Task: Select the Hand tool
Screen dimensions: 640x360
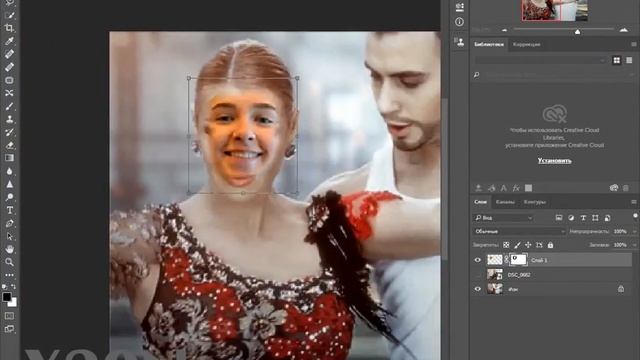Action: click(x=9, y=249)
